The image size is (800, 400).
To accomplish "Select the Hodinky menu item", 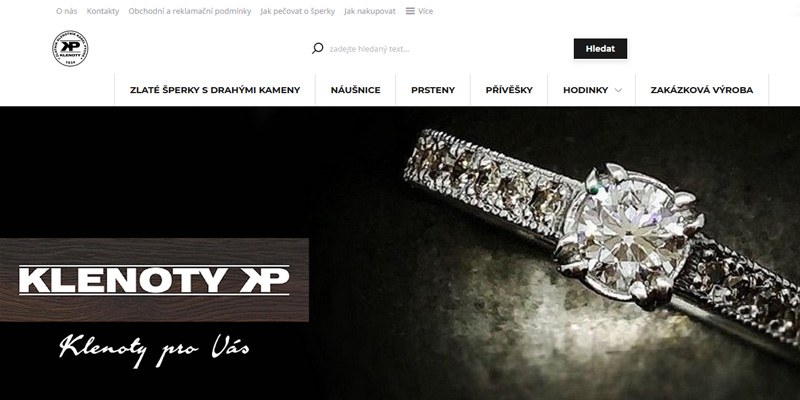I will pyautogui.click(x=586, y=90).
